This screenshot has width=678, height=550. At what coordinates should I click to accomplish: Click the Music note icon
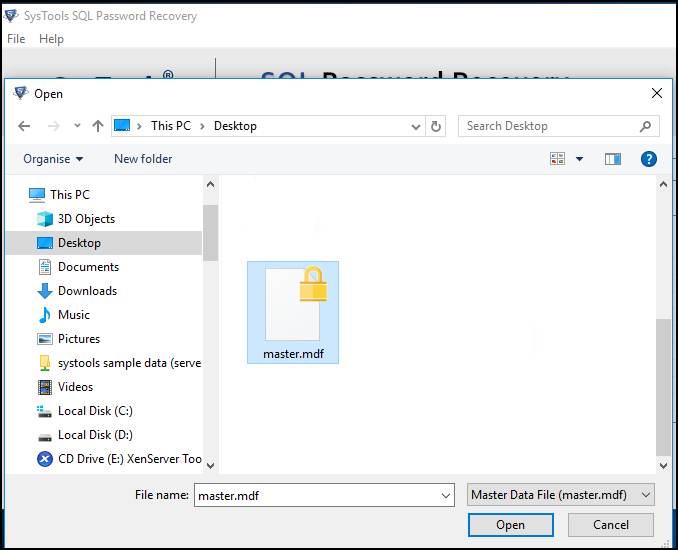[x=45, y=315]
